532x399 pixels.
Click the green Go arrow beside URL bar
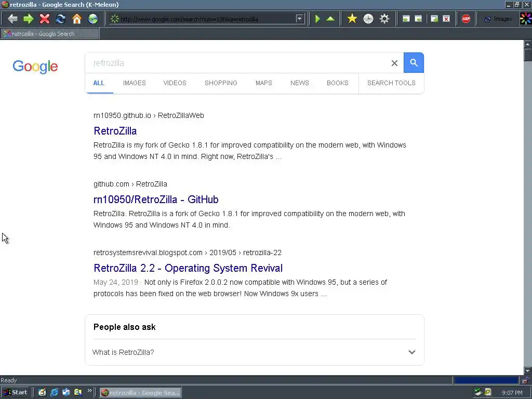pos(317,19)
